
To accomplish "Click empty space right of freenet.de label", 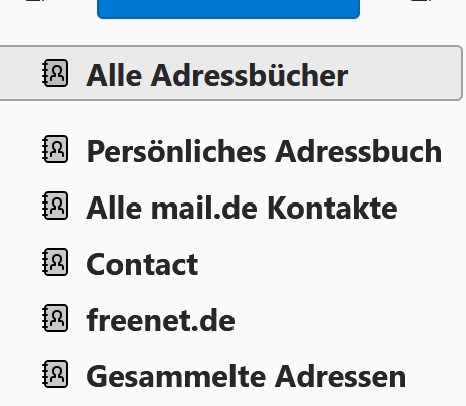I will [350, 320].
